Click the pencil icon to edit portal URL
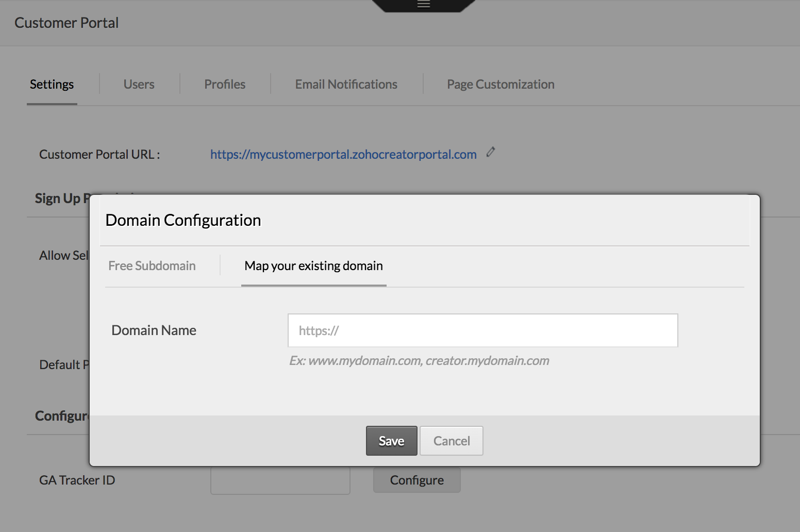 [x=491, y=152]
